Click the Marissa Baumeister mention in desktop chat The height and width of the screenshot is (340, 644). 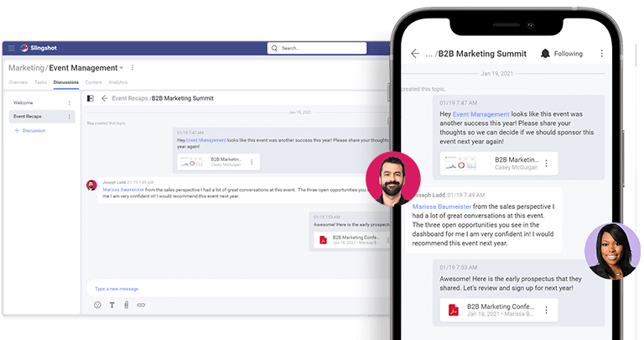tap(123, 190)
